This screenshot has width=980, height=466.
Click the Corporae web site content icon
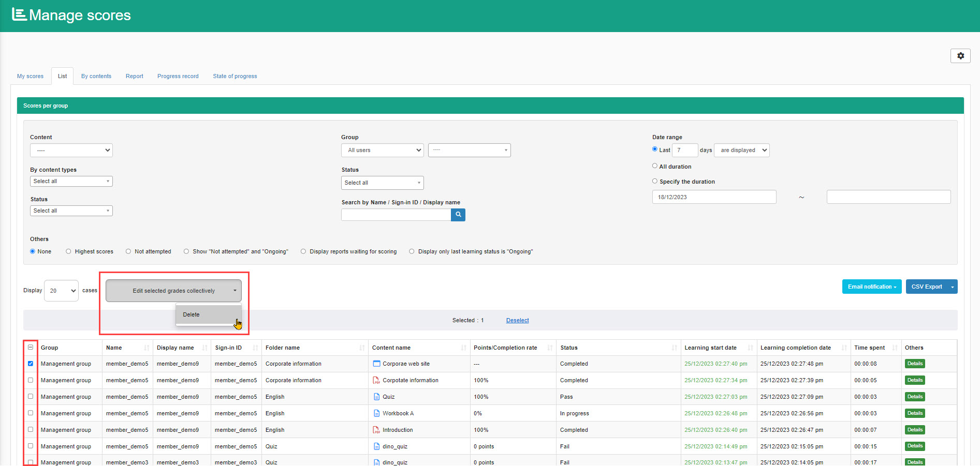click(x=376, y=364)
